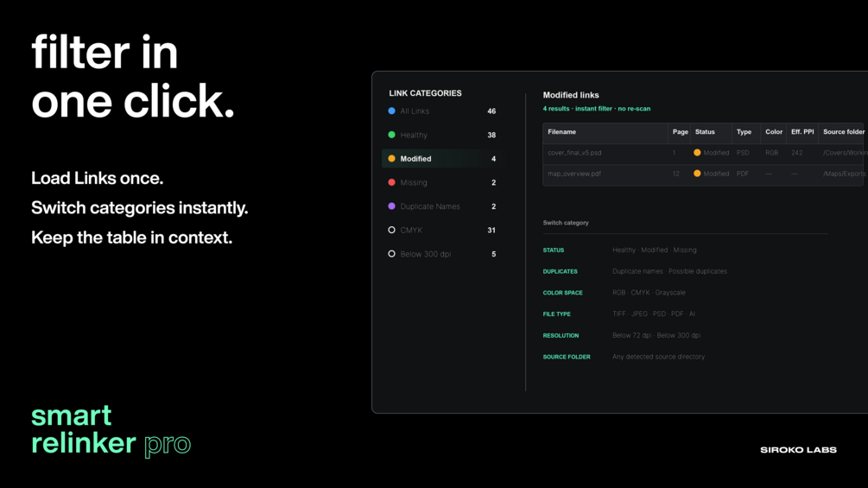Click the PDF type cell
Screen dimensions: 868x488
coord(743,174)
